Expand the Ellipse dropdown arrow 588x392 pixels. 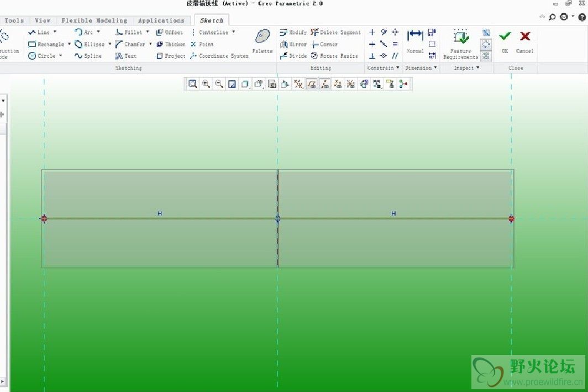pos(110,44)
